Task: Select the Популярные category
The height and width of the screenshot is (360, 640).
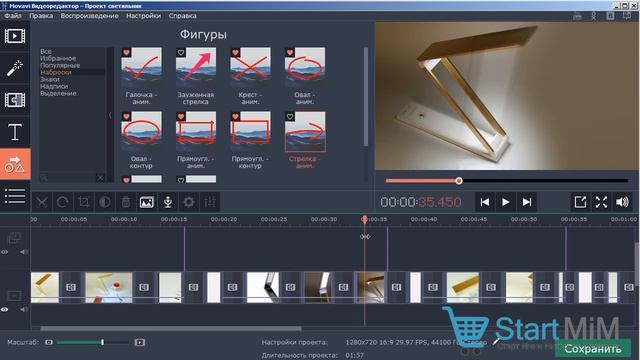Action: (x=60, y=65)
